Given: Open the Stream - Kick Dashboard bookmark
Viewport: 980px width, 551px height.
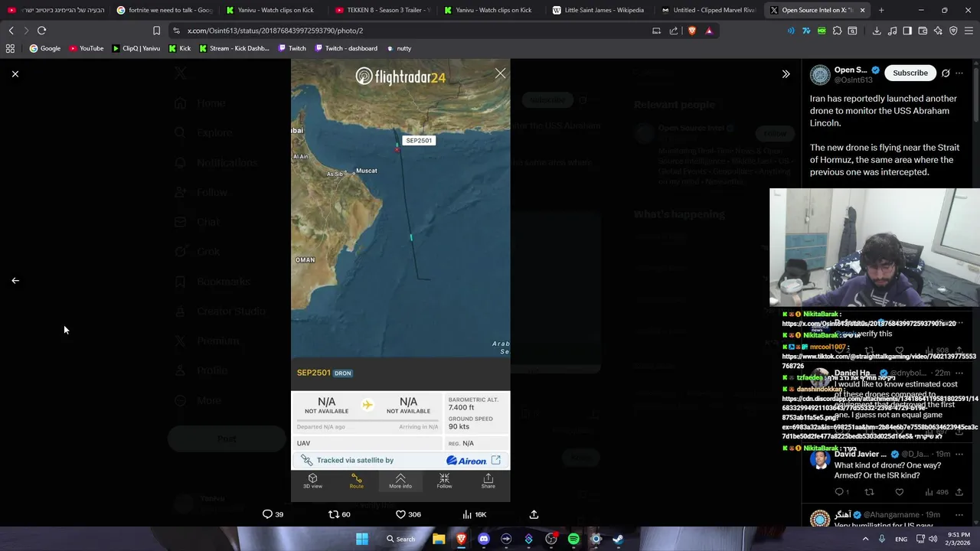Looking at the screenshot, I should (x=234, y=48).
